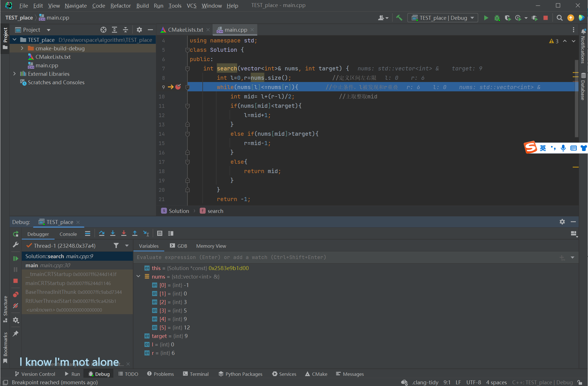
Task: Click the Select Opened File target icon
Action: pyautogui.click(x=103, y=30)
